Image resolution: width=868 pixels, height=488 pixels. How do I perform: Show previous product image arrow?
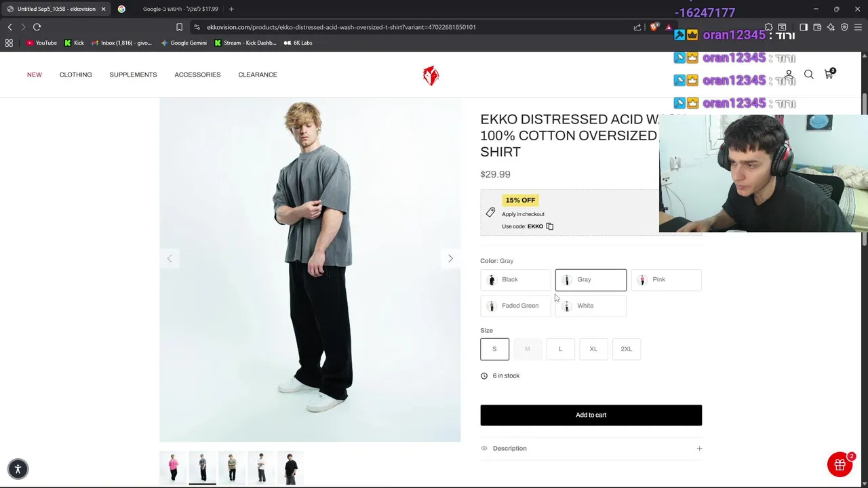(x=170, y=258)
